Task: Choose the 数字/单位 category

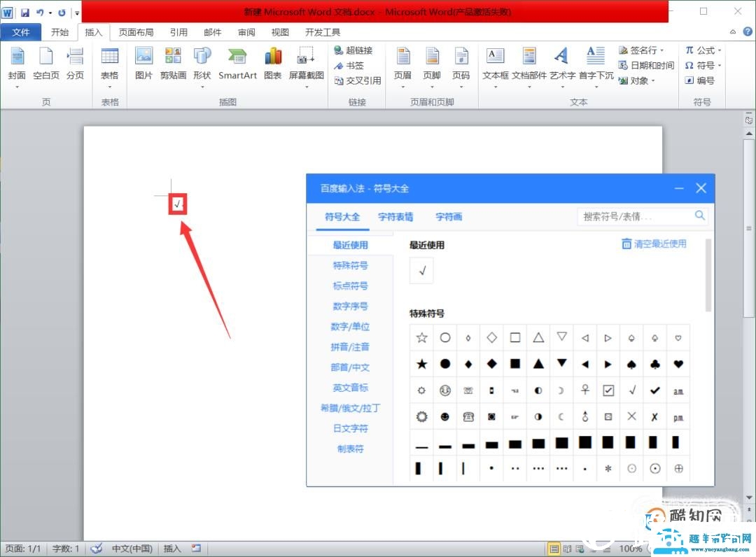Action: [351, 326]
